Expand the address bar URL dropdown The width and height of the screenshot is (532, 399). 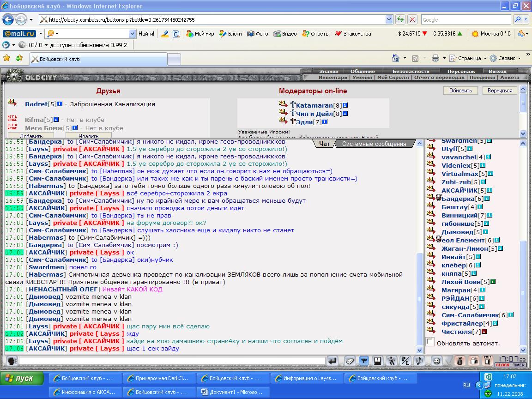point(389,20)
